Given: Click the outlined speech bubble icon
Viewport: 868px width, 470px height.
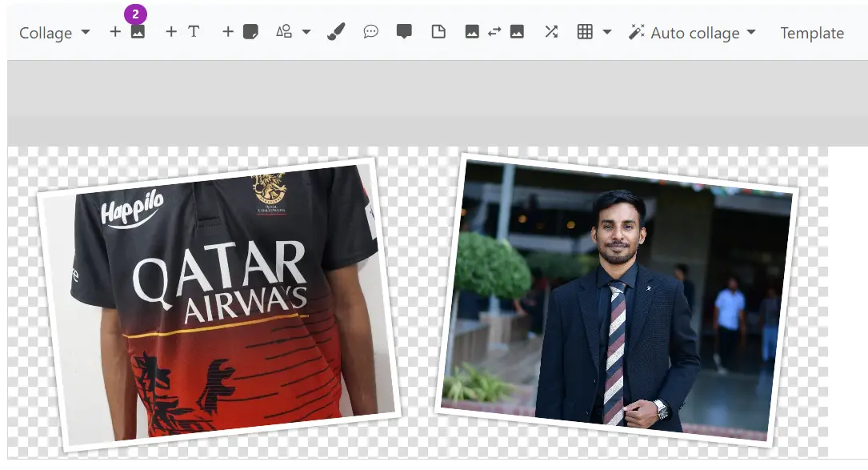Looking at the screenshot, I should [x=370, y=31].
